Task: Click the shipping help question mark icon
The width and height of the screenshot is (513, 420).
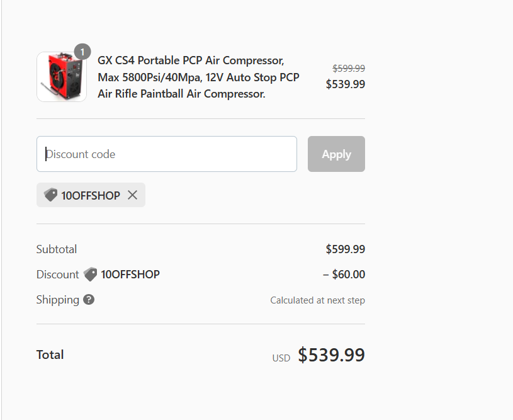Action: pyautogui.click(x=89, y=300)
